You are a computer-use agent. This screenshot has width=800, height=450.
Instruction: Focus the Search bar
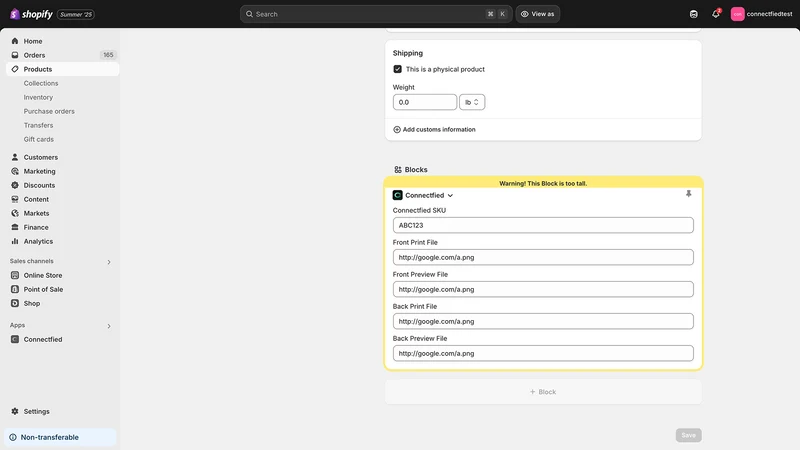(x=376, y=14)
